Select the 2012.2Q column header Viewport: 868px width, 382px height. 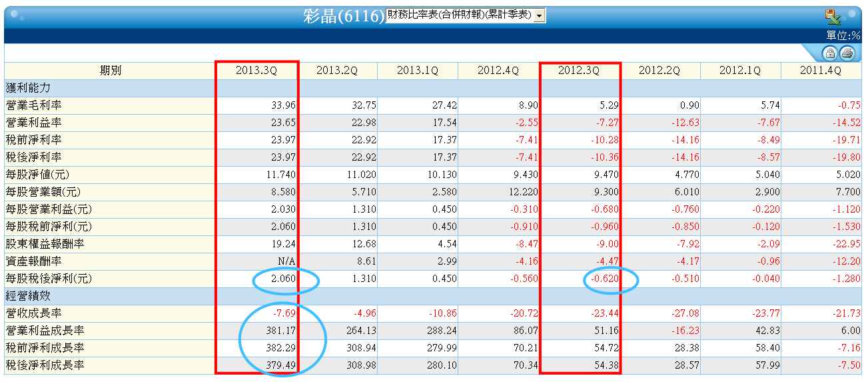(x=659, y=70)
